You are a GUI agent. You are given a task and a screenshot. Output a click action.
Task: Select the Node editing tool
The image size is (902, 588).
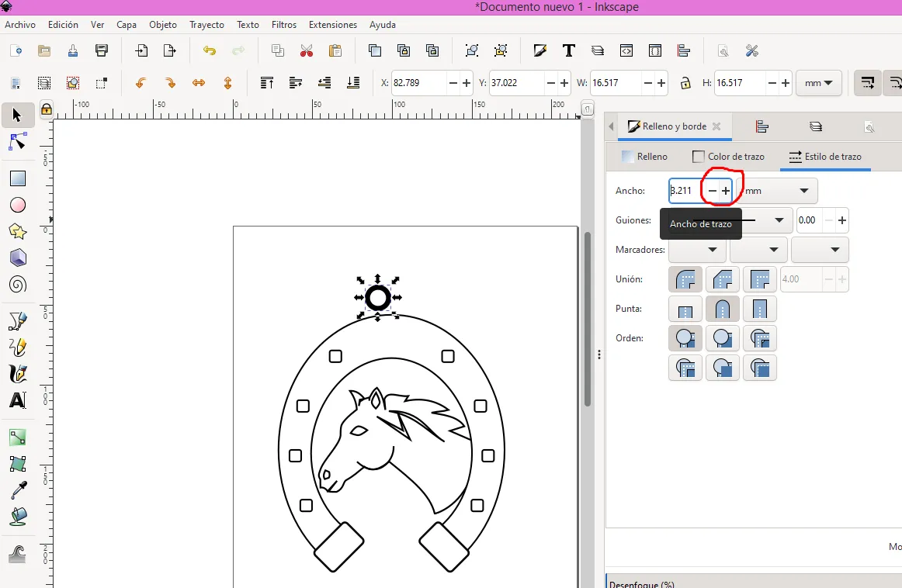(x=17, y=142)
